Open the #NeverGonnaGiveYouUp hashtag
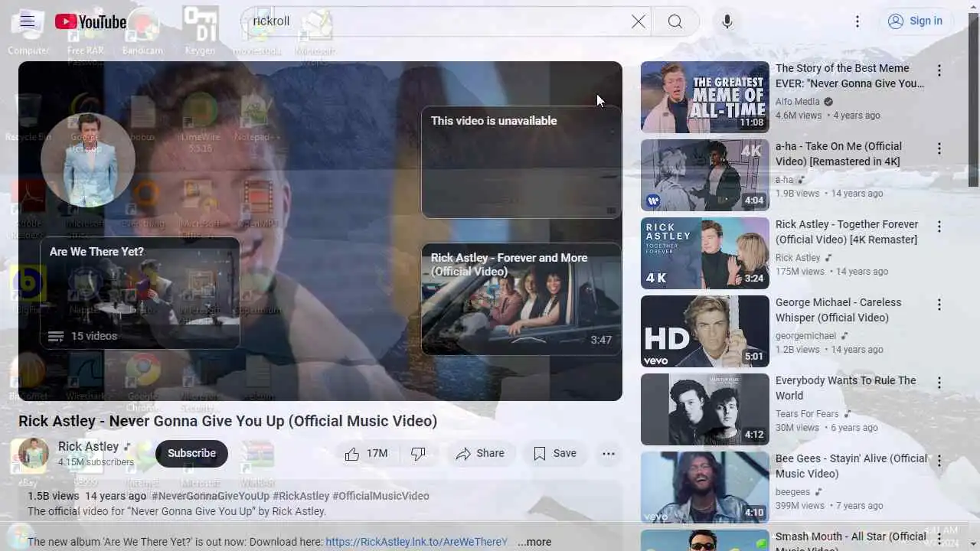The image size is (980, 551). point(211,496)
